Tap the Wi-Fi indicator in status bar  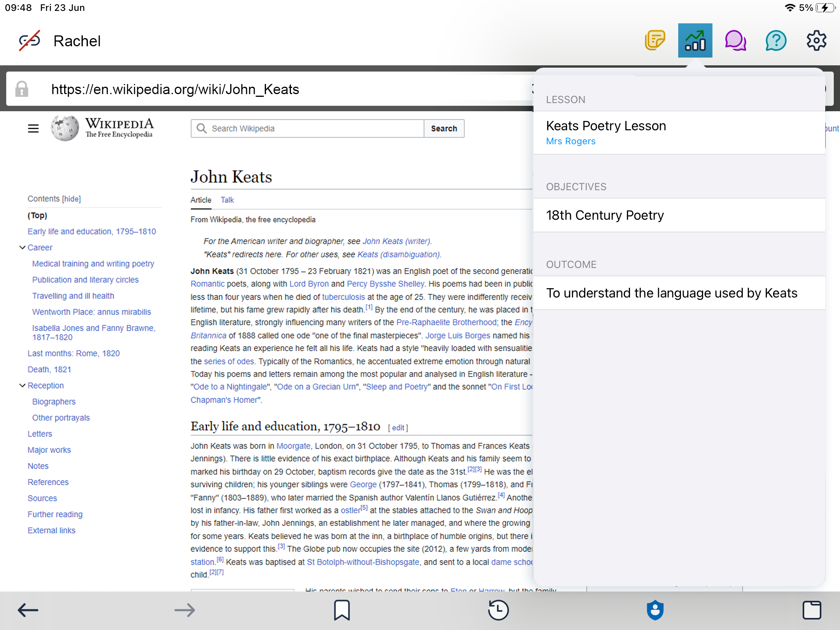(790, 8)
